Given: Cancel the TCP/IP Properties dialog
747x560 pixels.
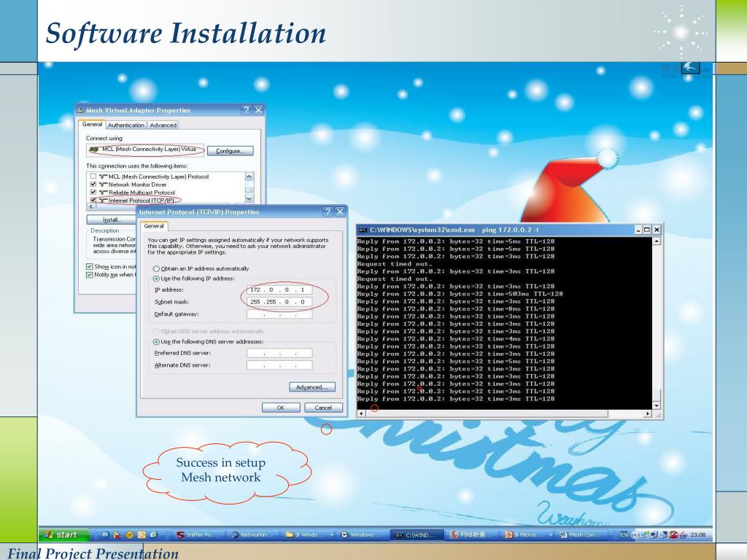Looking at the screenshot, I should [323, 408].
